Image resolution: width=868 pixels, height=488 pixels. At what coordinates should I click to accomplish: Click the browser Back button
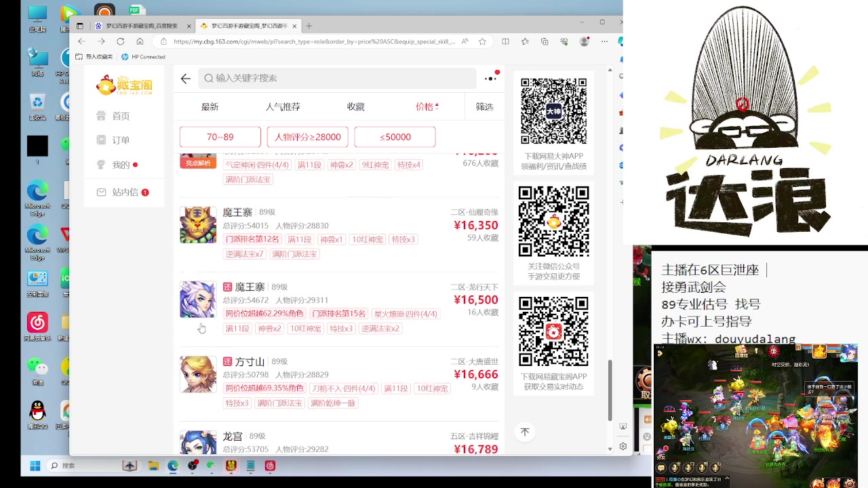81,41
